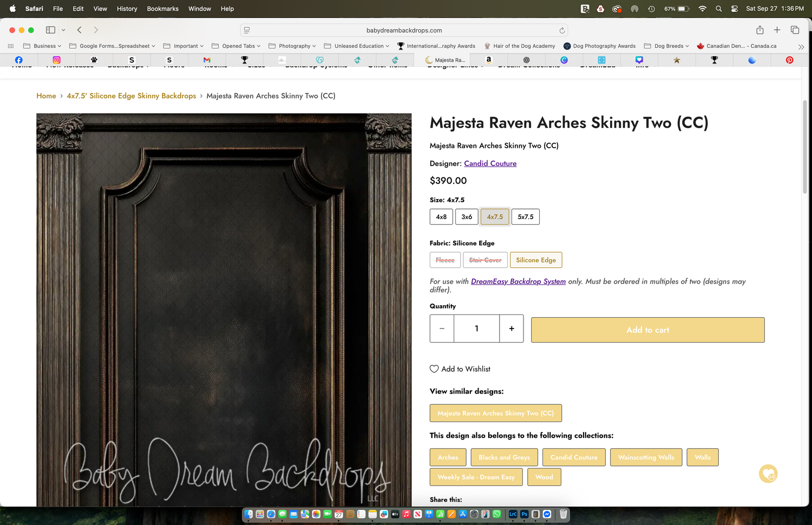Image resolution: width=812 pixels, height=525 pixels.
Task: Open 4x7.5' Silicone Edge Skinny Backdrops breadcrumb
Action: [132, 96]
